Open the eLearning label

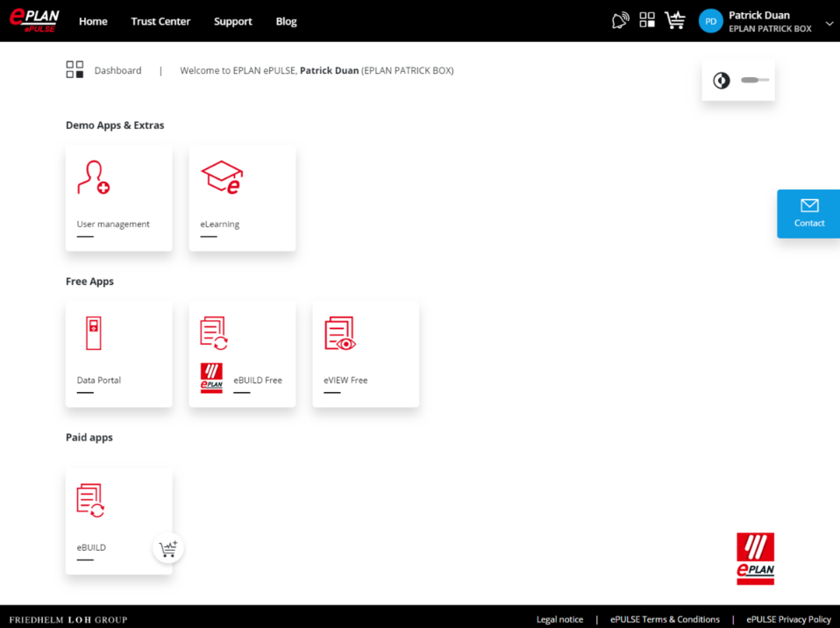pos(219,224)
